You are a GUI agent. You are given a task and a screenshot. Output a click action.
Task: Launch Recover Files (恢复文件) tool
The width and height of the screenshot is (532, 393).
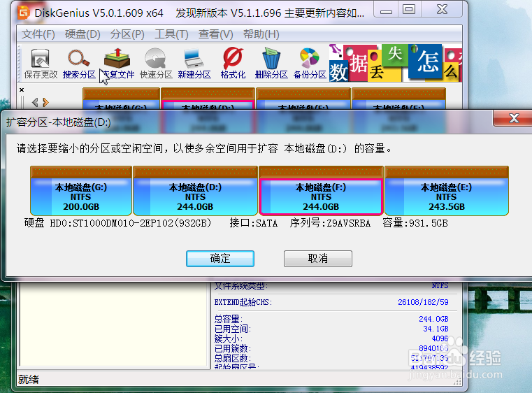(x=117, y=64)
